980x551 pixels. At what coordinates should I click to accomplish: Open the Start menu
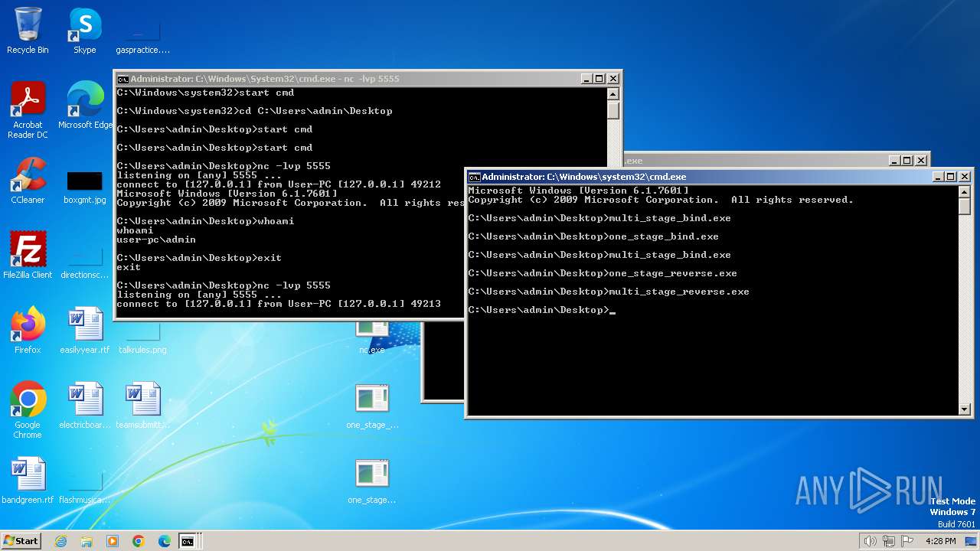[21, 540]
